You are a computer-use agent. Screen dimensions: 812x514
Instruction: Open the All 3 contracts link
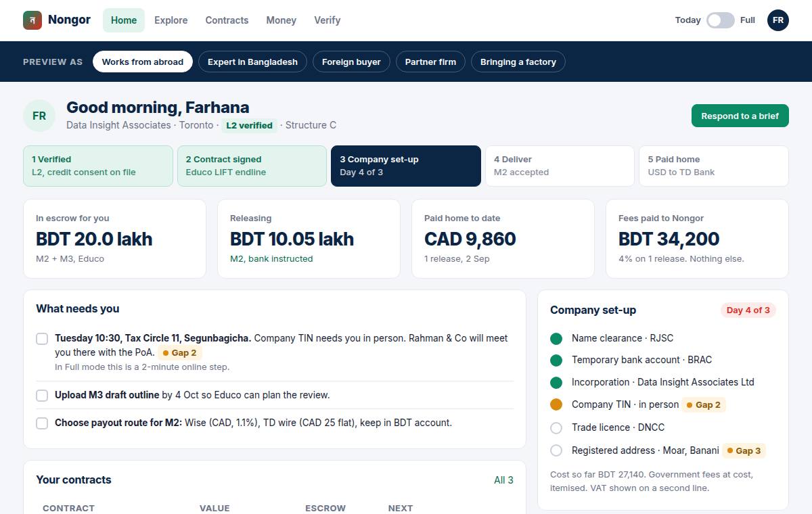[x=503, y=480]
